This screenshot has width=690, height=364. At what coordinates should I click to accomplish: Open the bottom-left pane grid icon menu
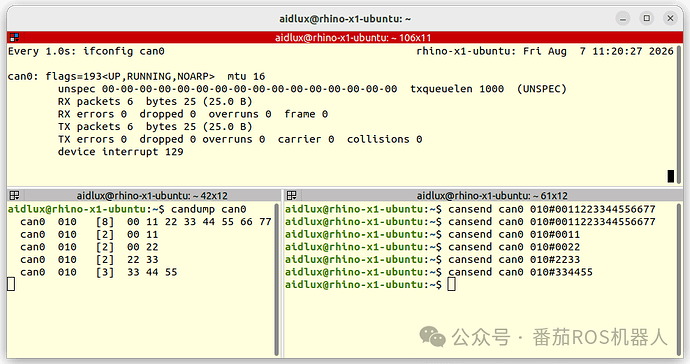(15, 195)
